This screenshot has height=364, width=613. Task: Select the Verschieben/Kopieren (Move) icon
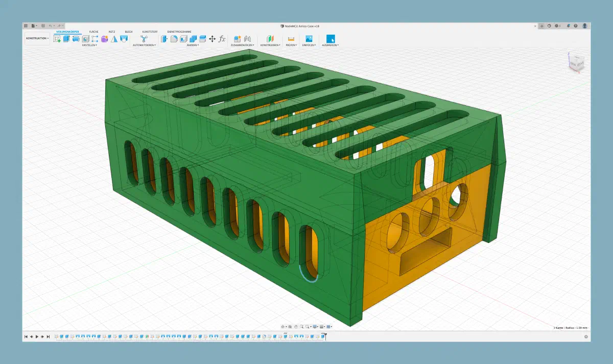[212, 39]
